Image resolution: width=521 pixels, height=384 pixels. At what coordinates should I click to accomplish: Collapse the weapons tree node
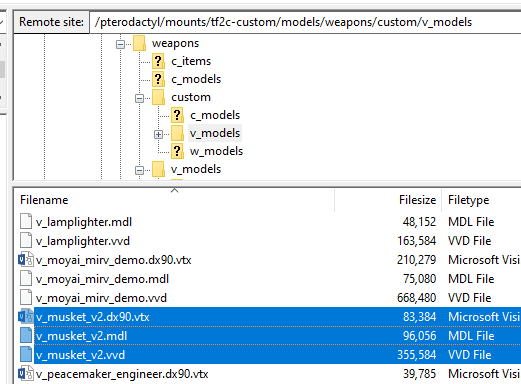click(x=120, y=44)
